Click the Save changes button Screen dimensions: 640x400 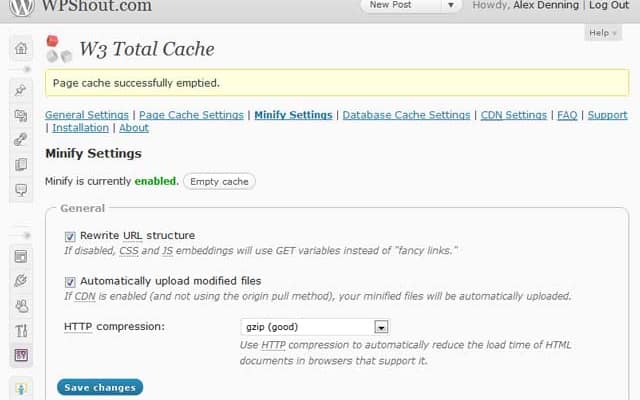click(x=100, y=387)
